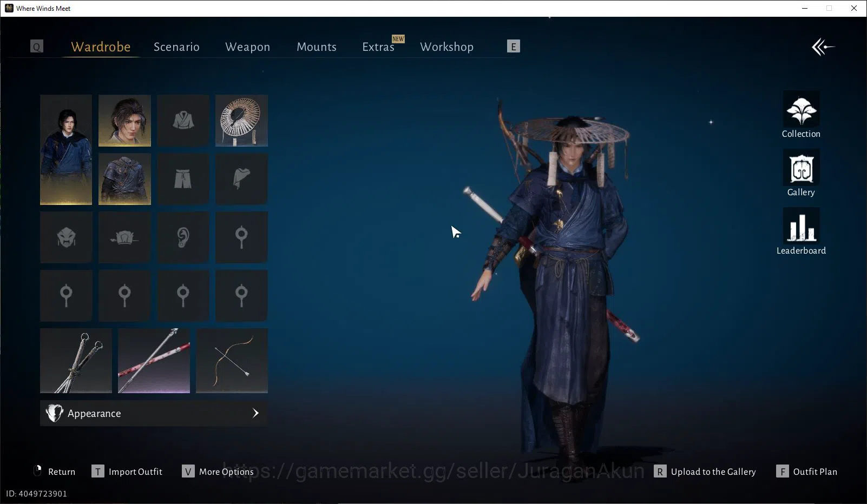Open the Outfit Plan
This screenshot has height=504, width=867.
coord(806,472)
